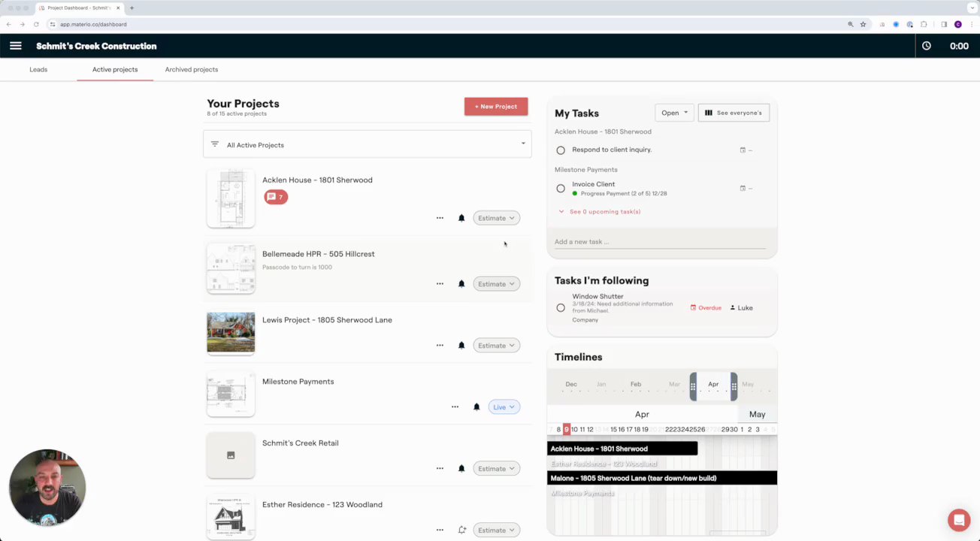Click the Add a new task field
The width and height of the screenshot is (980, 541).
[660, 242]
